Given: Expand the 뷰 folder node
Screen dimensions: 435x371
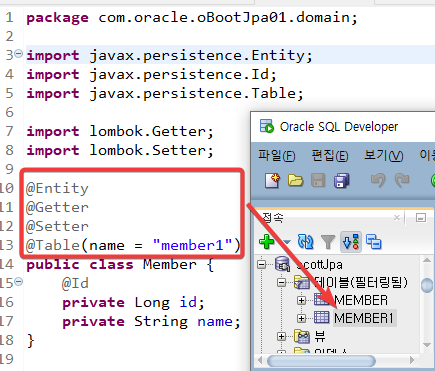Looking at the screenshot, I should [x=282, y=336].
